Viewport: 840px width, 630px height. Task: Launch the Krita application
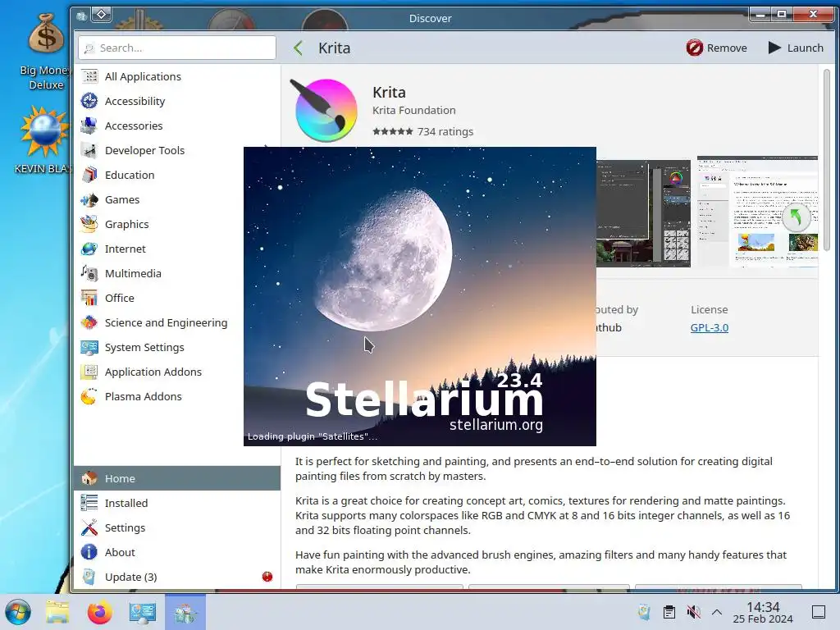click(796, 48)
